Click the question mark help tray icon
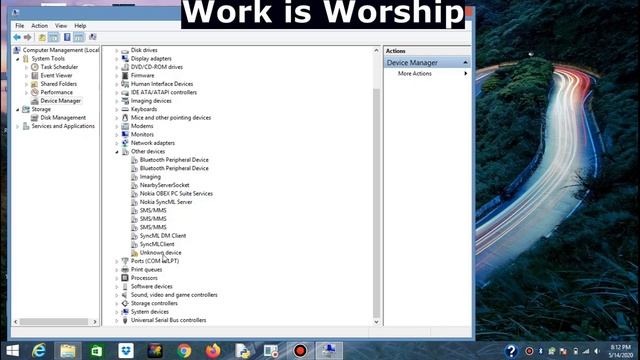This screenshot has width=640, height=360. 511,351
